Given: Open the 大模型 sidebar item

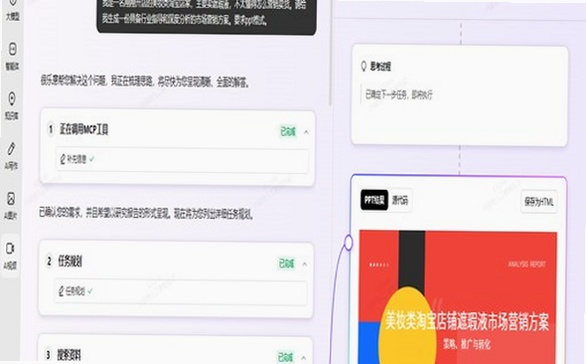Looking at the screenshot, I should click(12, 10).
